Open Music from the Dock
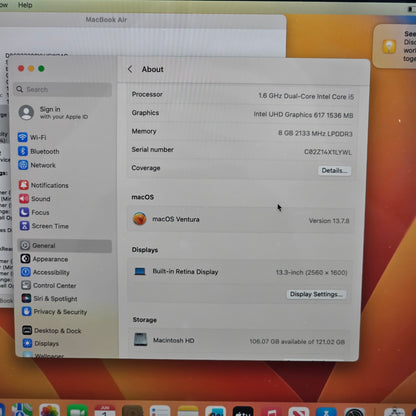Screen dimensions: 416x416 pyautogui.click(x=271, y=412)
